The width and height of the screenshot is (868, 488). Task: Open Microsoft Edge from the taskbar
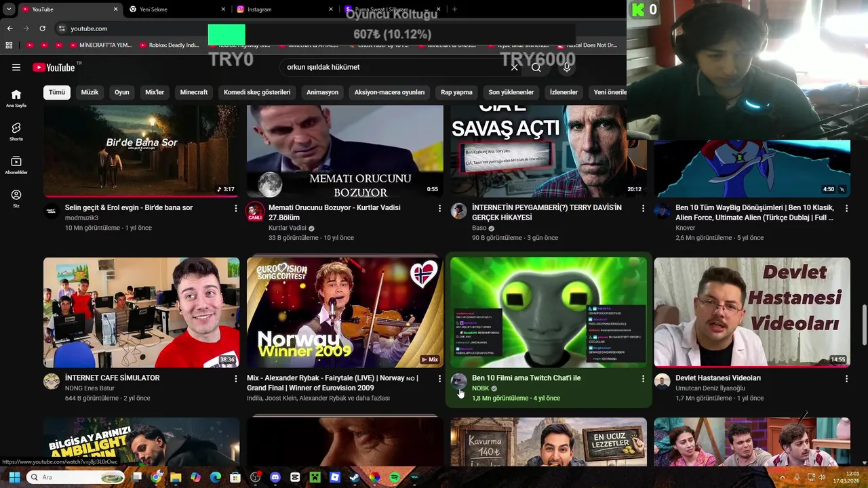click(216, 477)
